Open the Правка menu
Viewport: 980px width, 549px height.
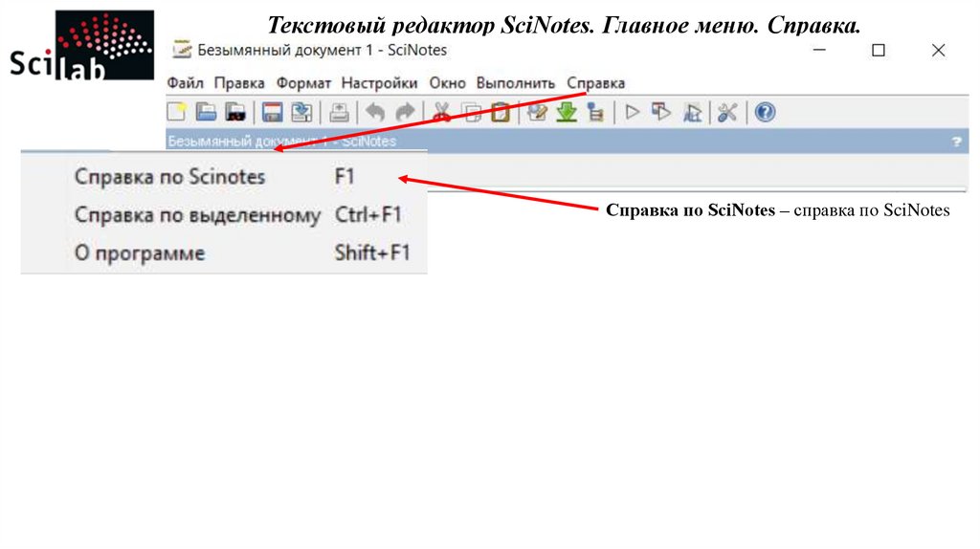(239, 83)
